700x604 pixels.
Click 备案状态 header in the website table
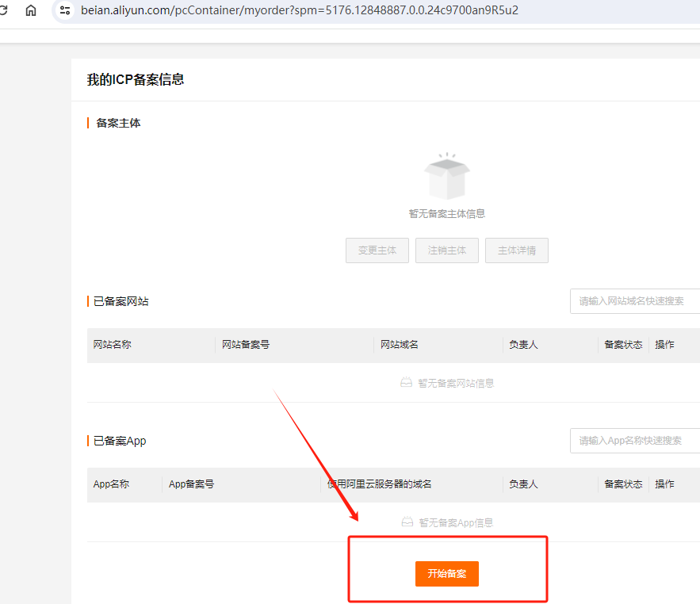coord(623,345)
